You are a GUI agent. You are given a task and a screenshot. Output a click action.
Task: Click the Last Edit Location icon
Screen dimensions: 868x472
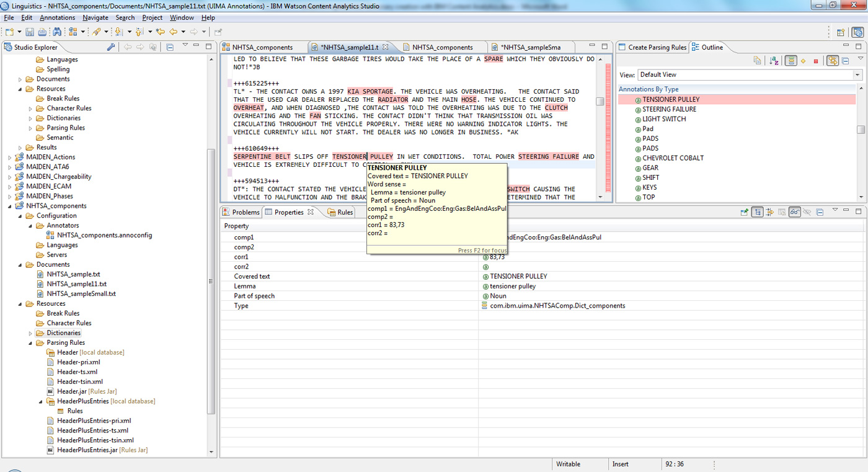160,32
